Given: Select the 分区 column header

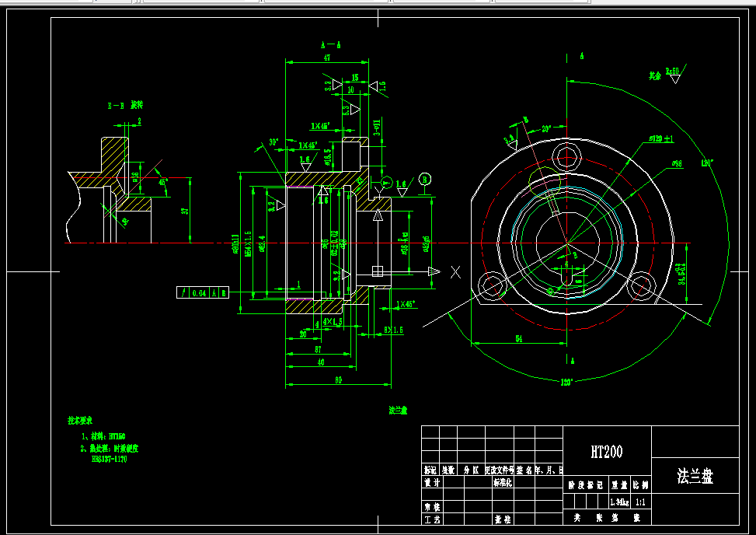Looking at the screenshot, I should [x=471, y=470].
